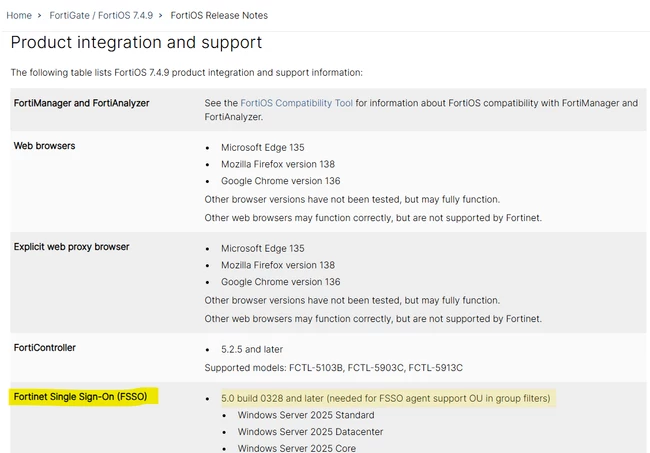Click the 5.2.5 and later entry

[252, 349]
